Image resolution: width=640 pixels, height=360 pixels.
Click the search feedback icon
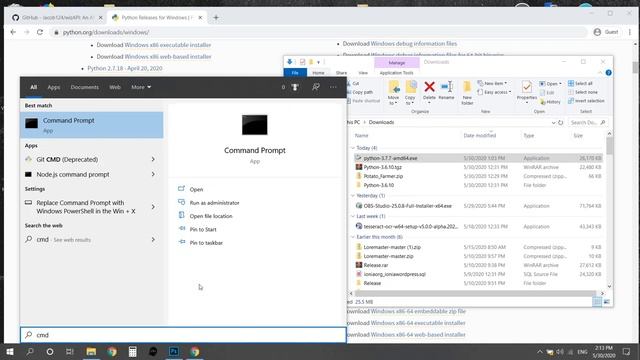pyautogui.click(x=316, y=87)
